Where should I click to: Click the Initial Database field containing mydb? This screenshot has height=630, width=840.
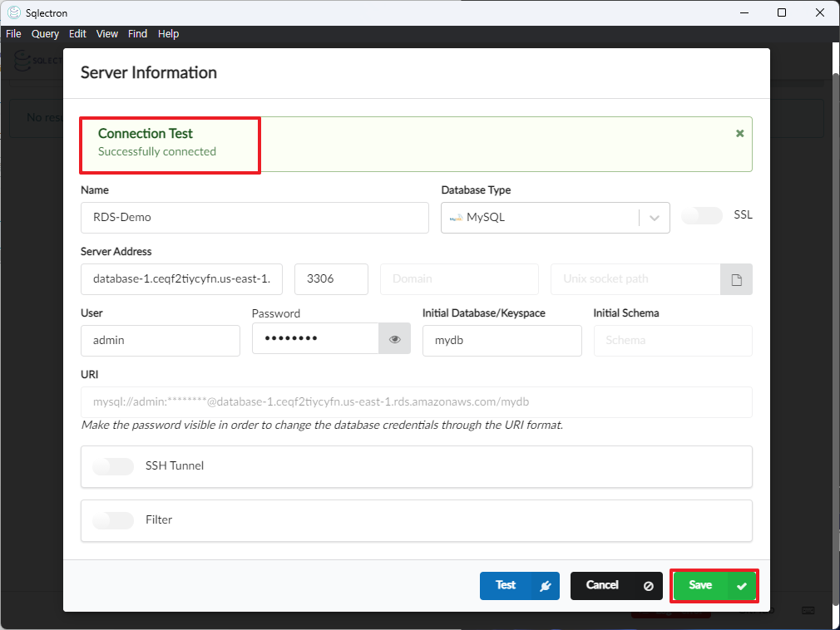502,341
